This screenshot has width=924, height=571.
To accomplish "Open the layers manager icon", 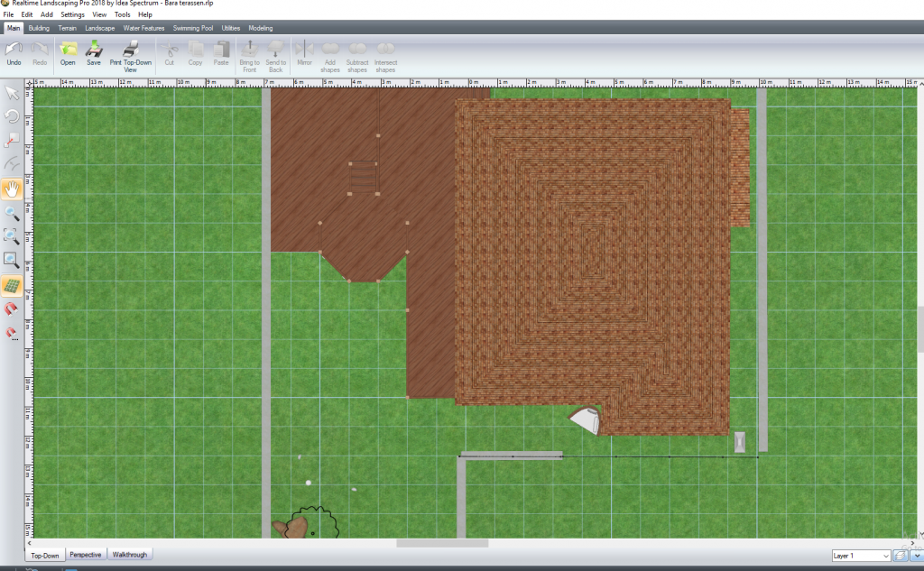I will (x=900, y=556).
